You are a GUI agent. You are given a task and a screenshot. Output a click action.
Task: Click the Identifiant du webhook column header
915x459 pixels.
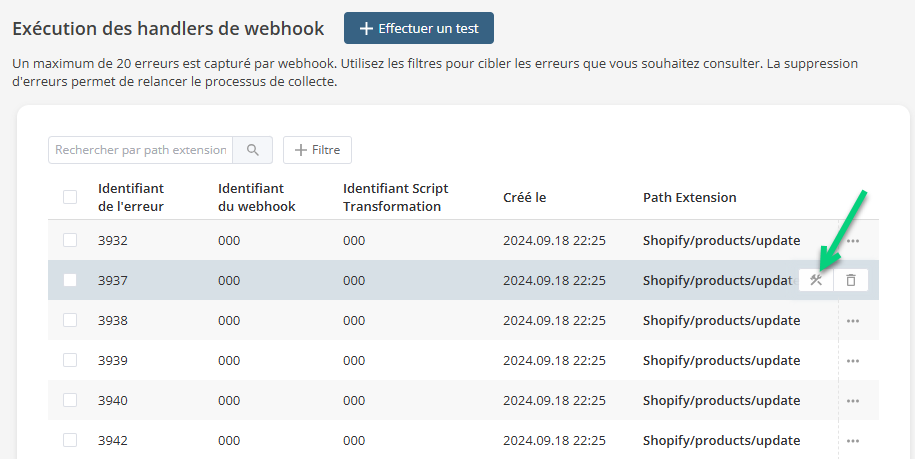(257, 197)
